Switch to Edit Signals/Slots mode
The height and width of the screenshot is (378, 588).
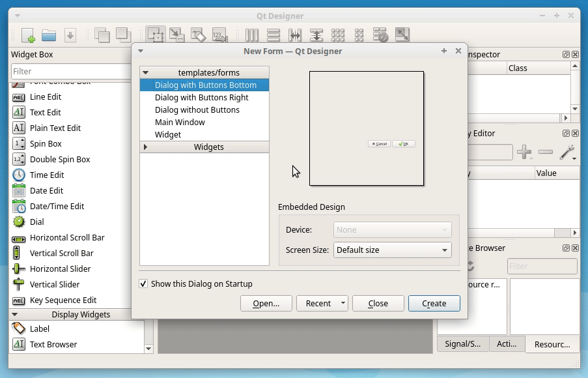point(177,35)
